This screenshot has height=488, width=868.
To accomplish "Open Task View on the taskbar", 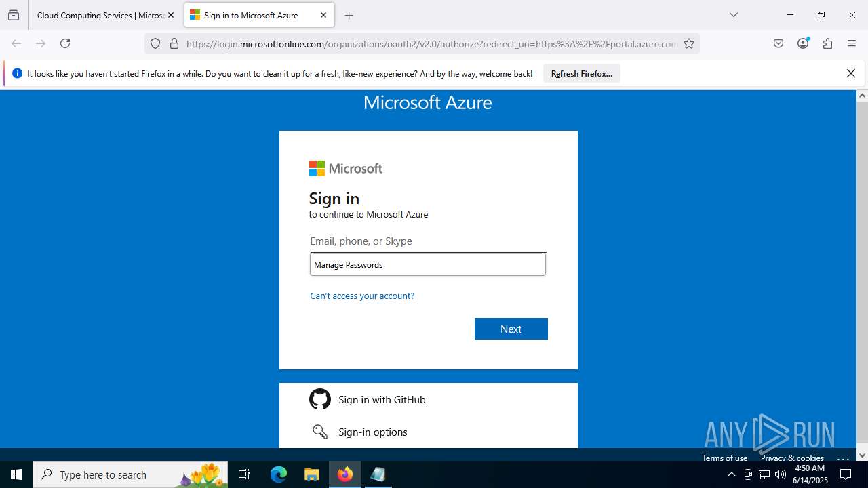I will tap(245, 474).
